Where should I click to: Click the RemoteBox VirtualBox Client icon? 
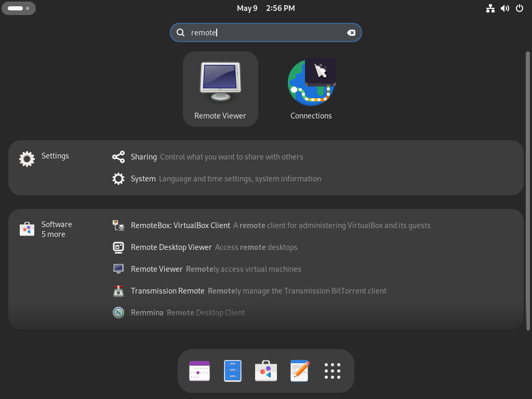pyautogui.click(x=118, y=225)
